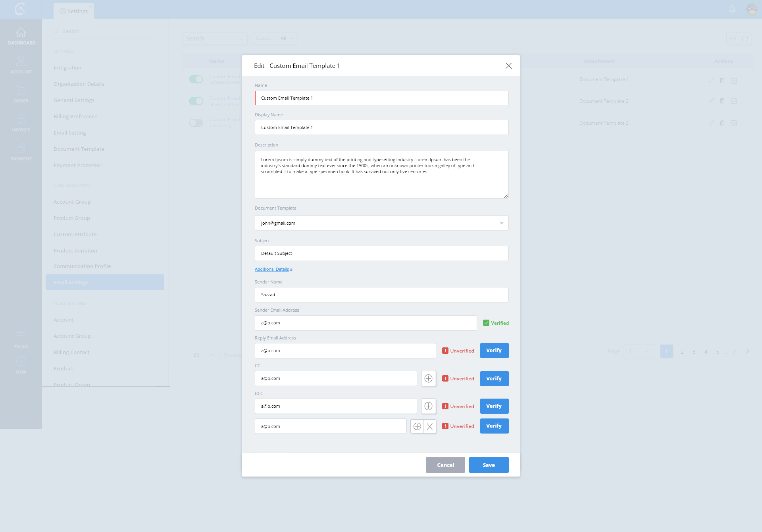Viewport: 762px width, 532px height.
Task: Click the plus icon next to CC field
Action: 428,378
